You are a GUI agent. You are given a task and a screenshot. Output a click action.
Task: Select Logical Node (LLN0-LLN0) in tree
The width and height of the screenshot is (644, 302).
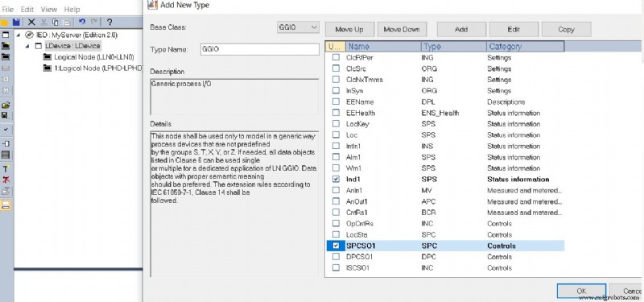point(94,56)
